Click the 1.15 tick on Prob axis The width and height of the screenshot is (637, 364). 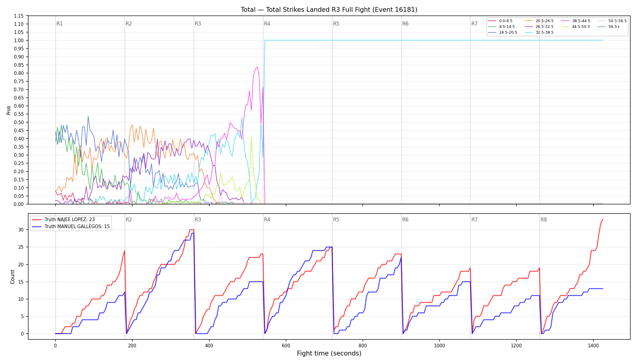click(19, 16)
